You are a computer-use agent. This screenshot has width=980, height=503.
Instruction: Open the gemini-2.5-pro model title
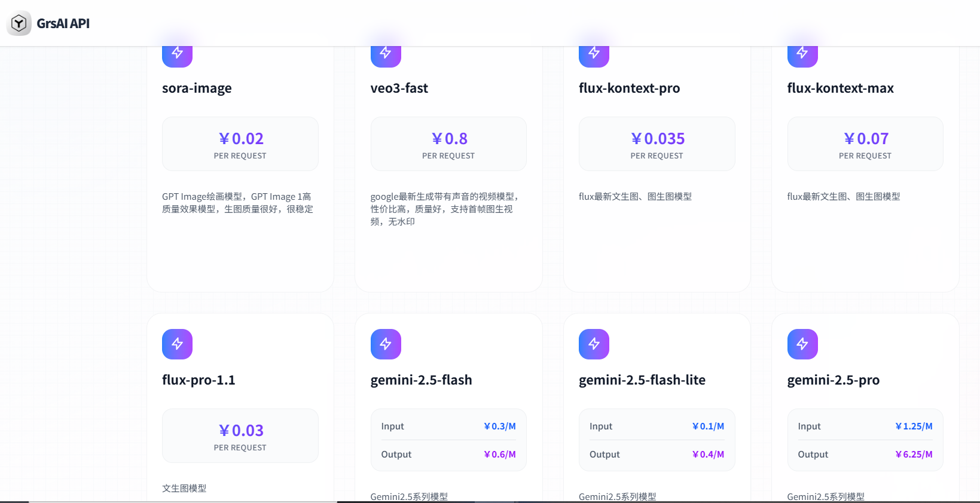pyautogui.click(x=833, y=380)
